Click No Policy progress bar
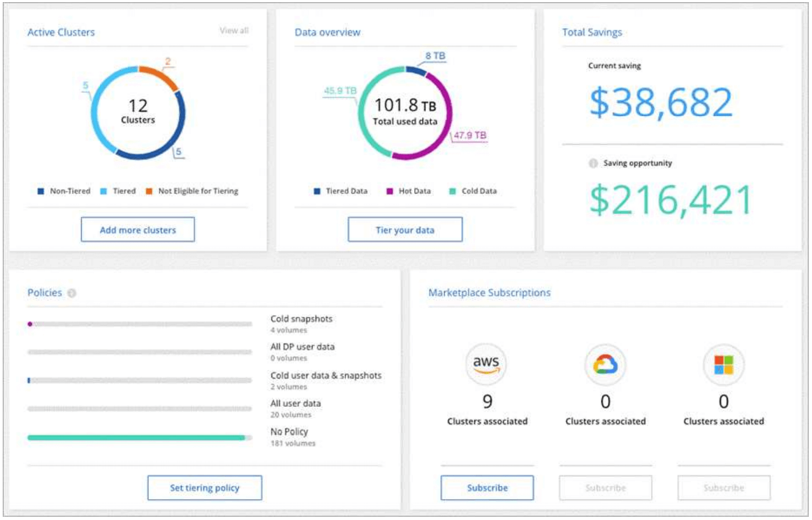 (x=140, y=438)
